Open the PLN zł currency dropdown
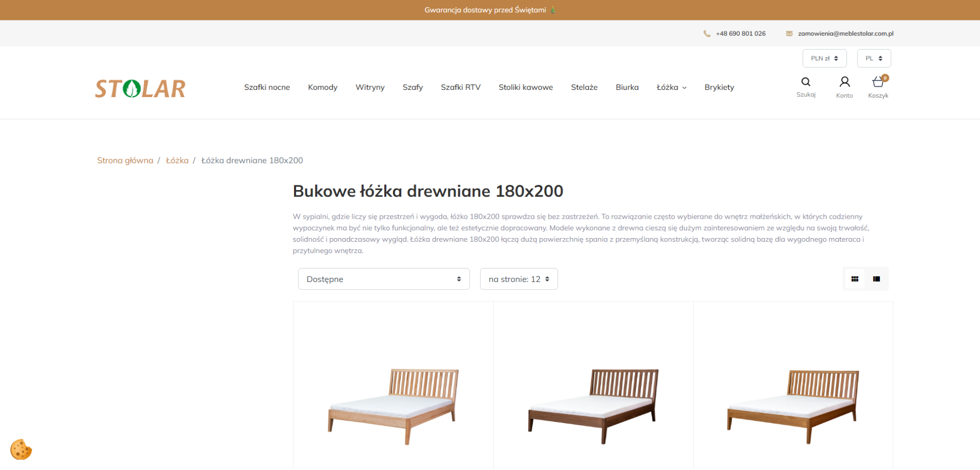 click(x=824, y=58)
